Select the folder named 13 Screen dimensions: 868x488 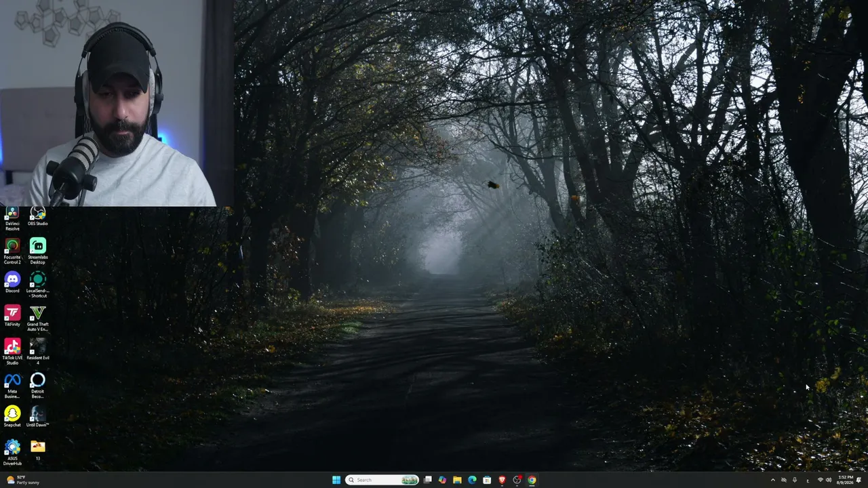[37, 450]
